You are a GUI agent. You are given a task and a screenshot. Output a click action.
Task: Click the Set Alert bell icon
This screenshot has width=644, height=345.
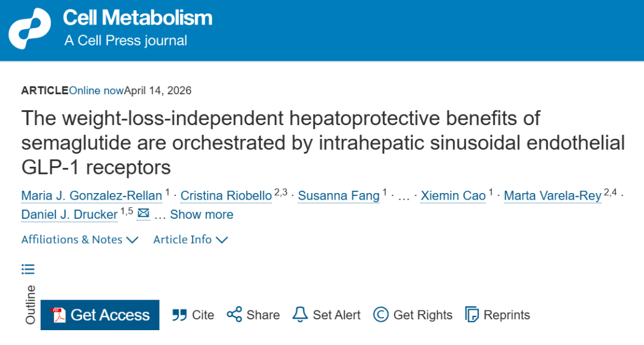300,315
